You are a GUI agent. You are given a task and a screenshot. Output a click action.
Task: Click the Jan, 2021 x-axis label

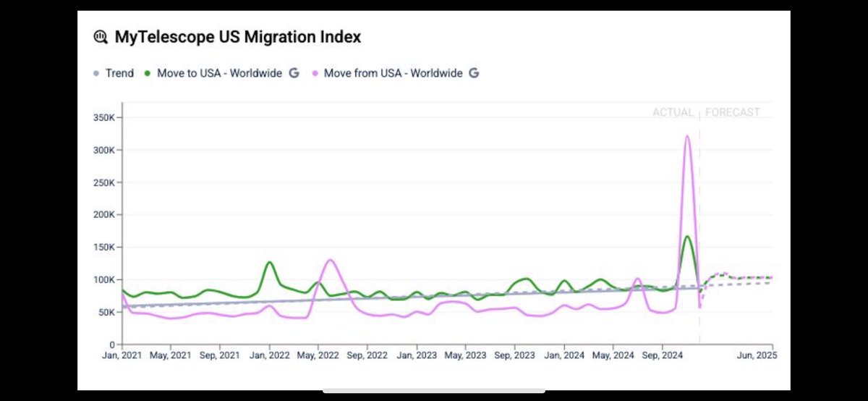coord(122,356)
